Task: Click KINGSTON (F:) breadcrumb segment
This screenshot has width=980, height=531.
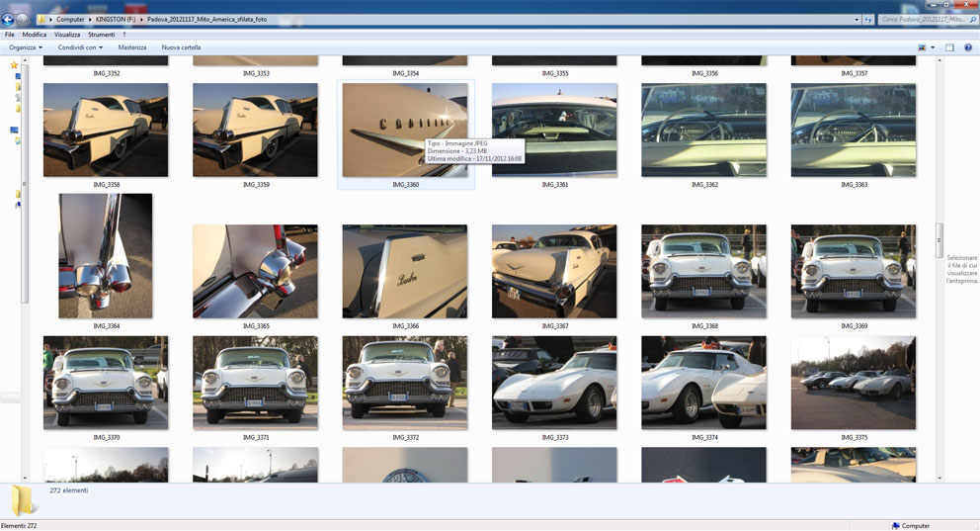Action: (116, 20)
